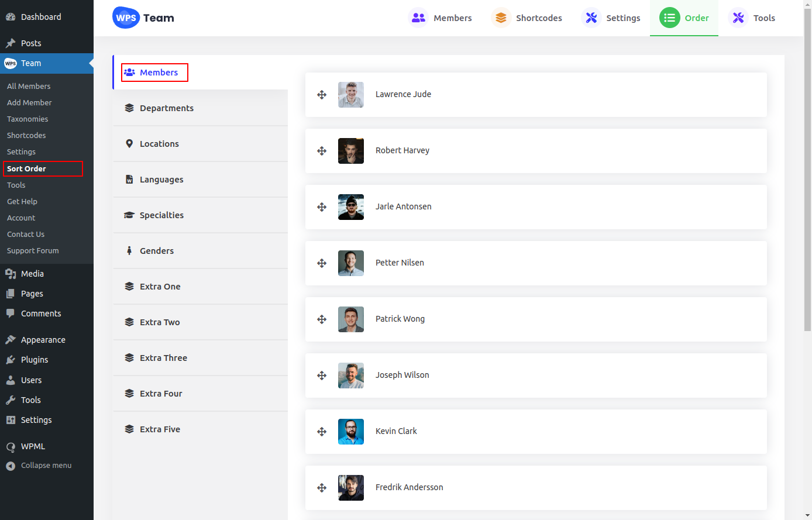
Task: Click the Locations pin icon
Action: coord(129,144)
